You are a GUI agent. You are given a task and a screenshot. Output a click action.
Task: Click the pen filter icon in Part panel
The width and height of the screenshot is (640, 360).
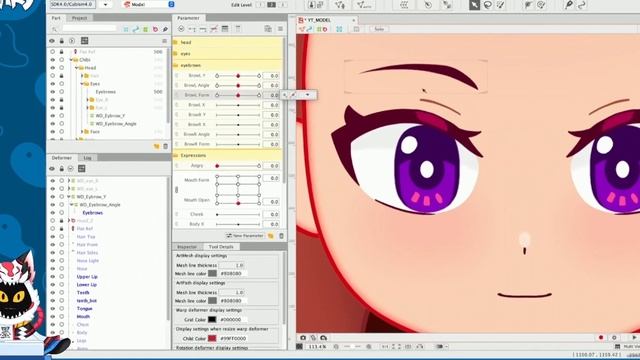165,29
